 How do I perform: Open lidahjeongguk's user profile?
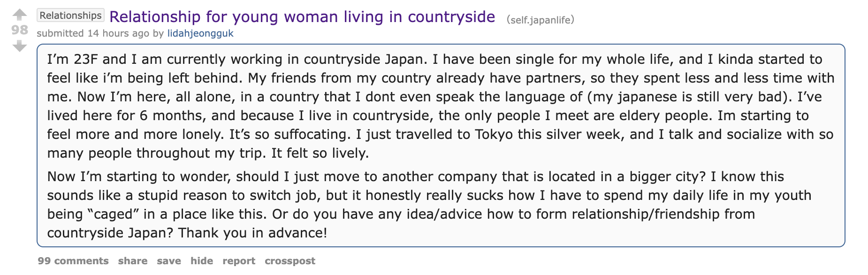[200, 33]
